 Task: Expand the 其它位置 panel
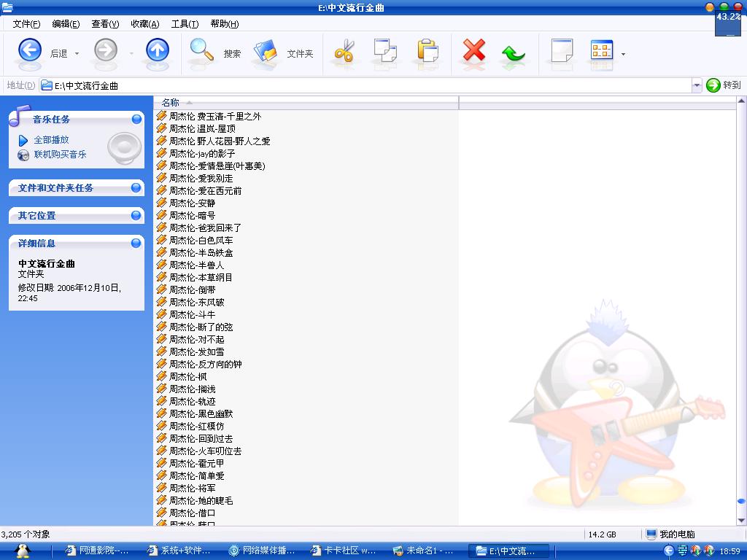[136, 216]
